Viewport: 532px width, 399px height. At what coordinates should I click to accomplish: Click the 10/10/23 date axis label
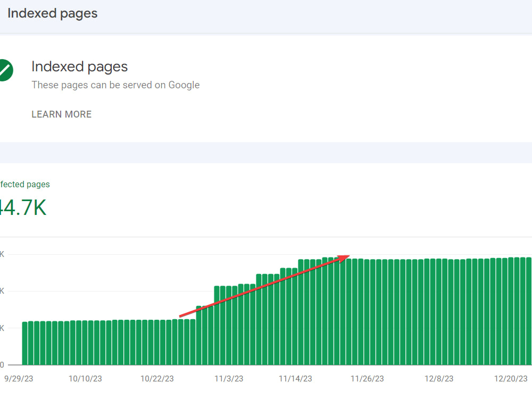[85, 379]
